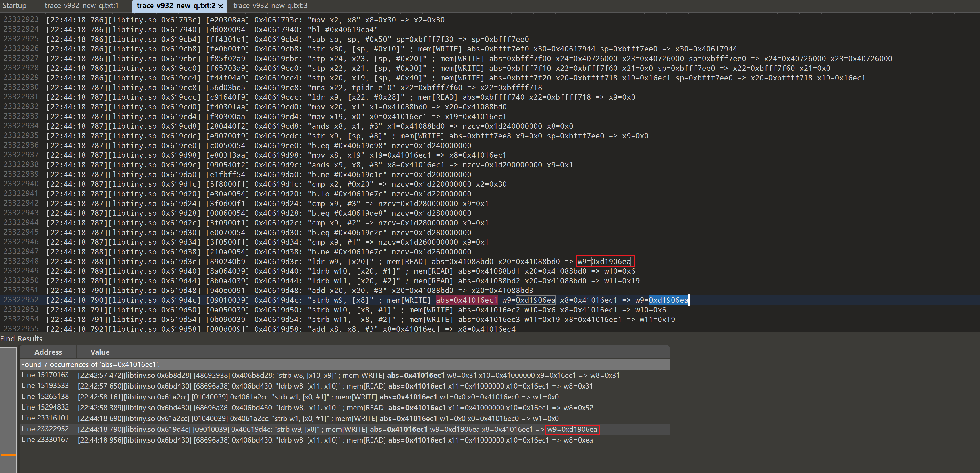Open find result Line 23316101
The width and height of the screenshot is (980, 473).
pos(345,418)
